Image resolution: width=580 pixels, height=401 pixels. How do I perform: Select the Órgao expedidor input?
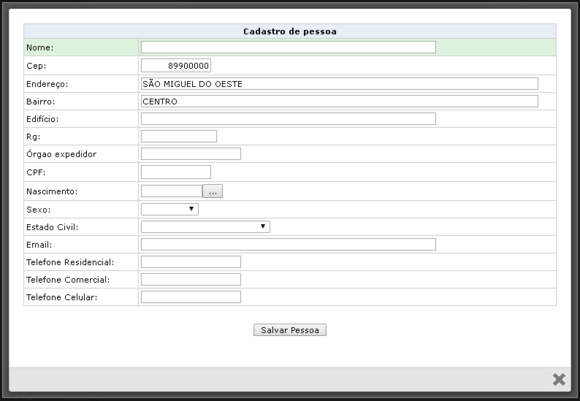[191, 154]
